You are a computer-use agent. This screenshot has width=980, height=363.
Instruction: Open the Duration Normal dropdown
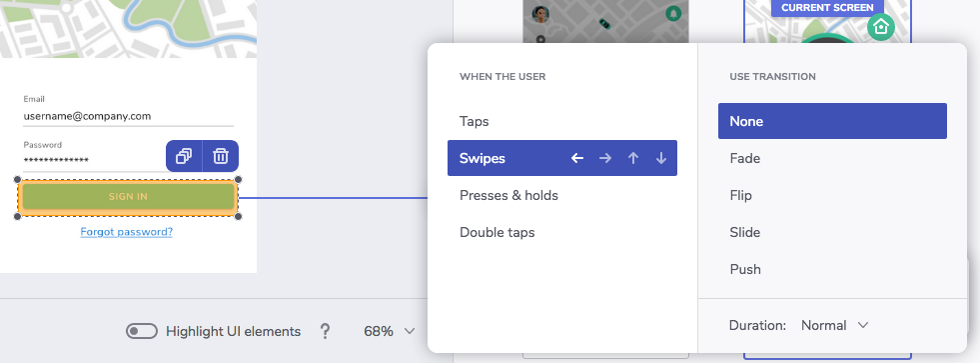(835, 325)
